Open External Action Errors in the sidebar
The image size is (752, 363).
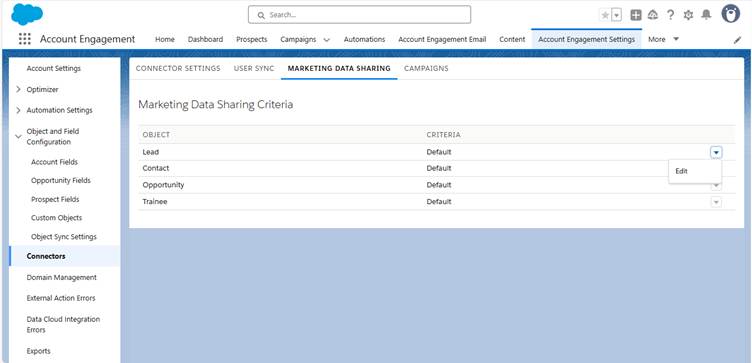(x=61, y=298)
